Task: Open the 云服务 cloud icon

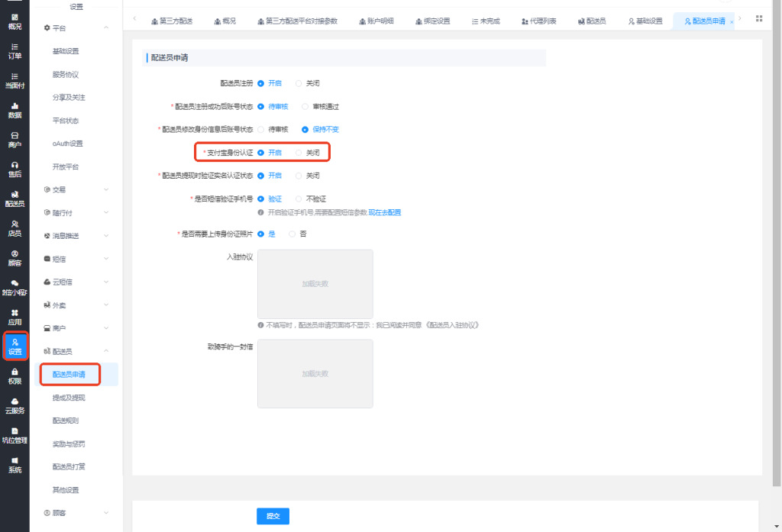Action: click(15, 406)
